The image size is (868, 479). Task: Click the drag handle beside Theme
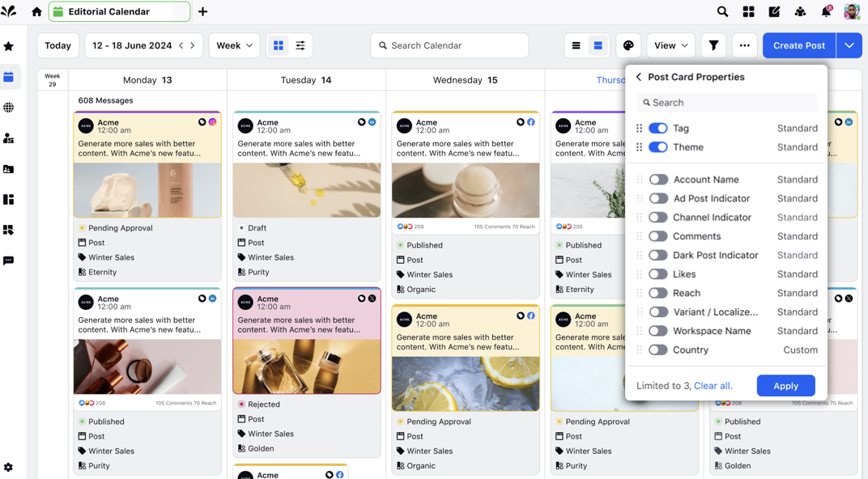pyautogui.click(x=640, y=147)
